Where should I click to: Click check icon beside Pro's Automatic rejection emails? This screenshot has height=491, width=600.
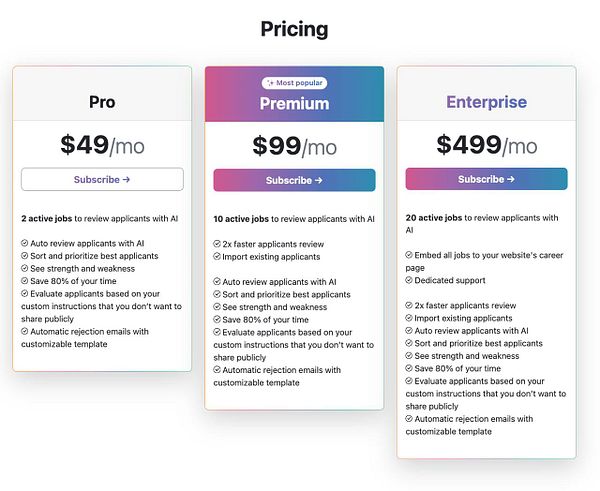point(25,331)
